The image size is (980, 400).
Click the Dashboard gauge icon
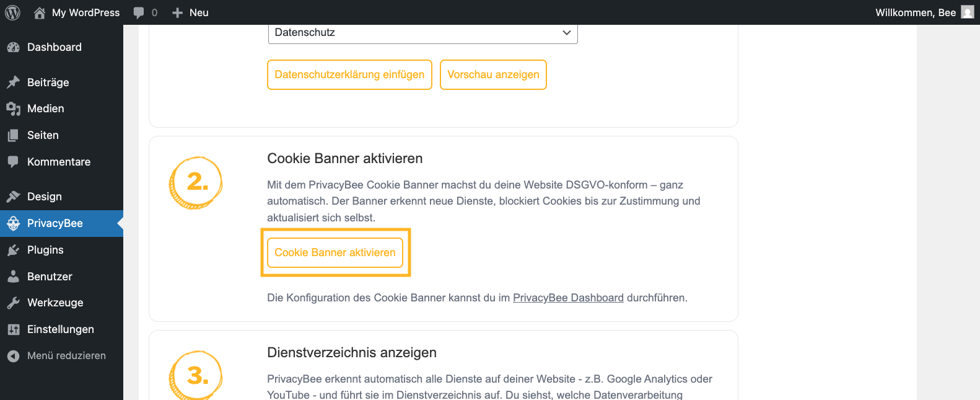tap(13, 47)
